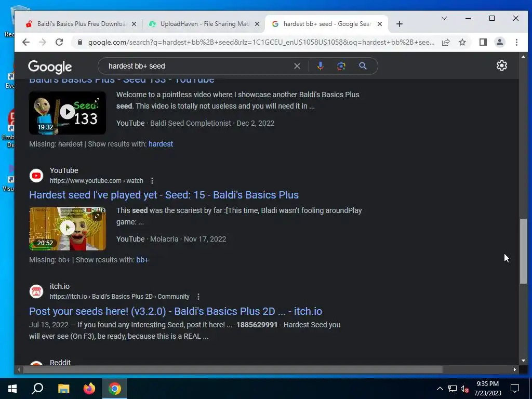Close the UploadHaven tab

[x=257, y=24]
